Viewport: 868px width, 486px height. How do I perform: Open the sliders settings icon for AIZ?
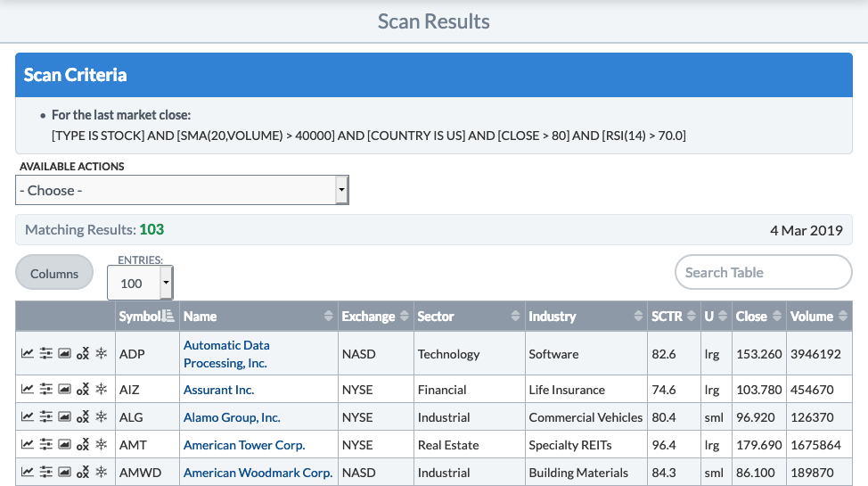[x=46, y=390]
